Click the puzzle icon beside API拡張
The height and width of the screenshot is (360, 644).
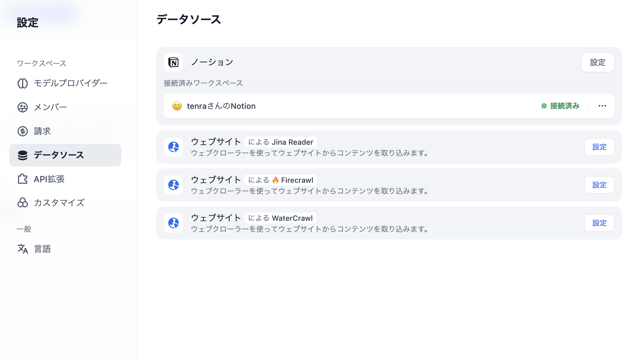click(x=23, y=179)
